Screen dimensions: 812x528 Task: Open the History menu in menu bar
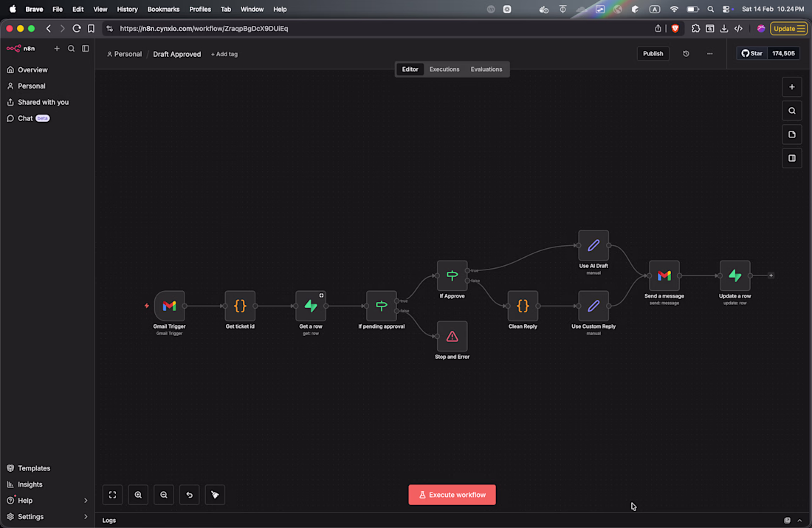click(x=127, y=10)
